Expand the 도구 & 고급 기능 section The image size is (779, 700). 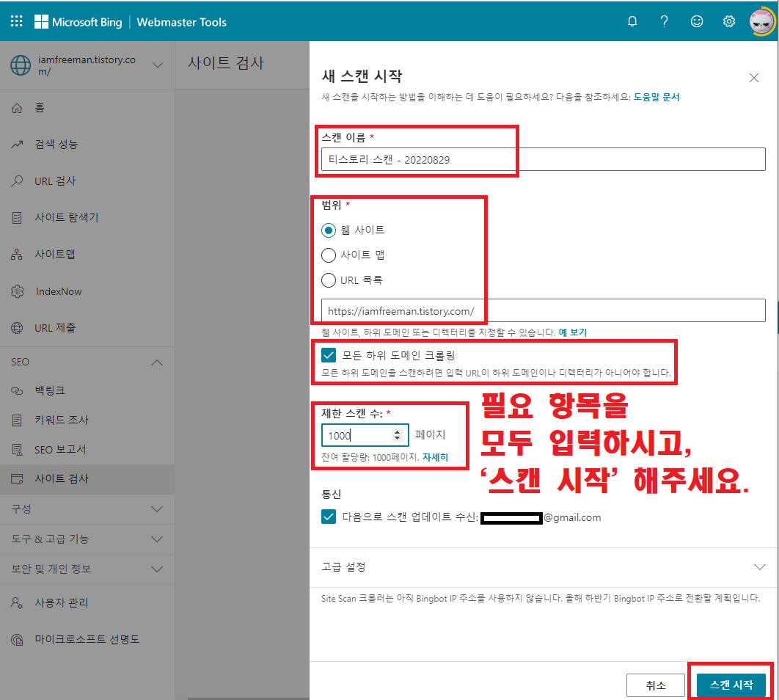[x=157, y=539]
